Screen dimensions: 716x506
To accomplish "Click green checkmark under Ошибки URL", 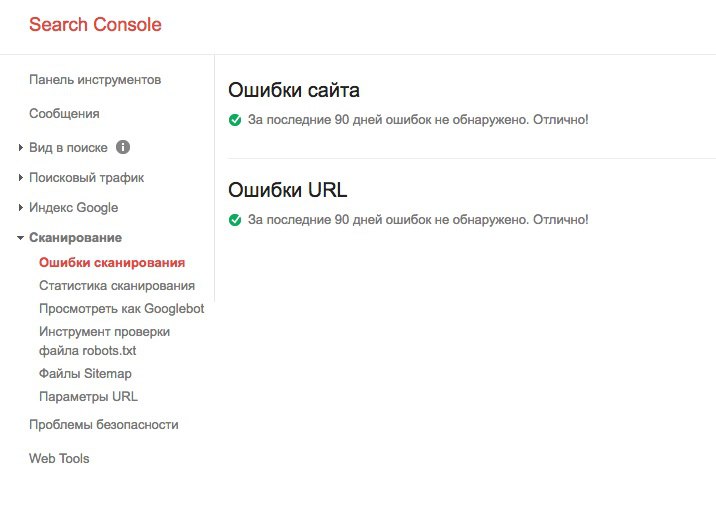I will [235, 220].
